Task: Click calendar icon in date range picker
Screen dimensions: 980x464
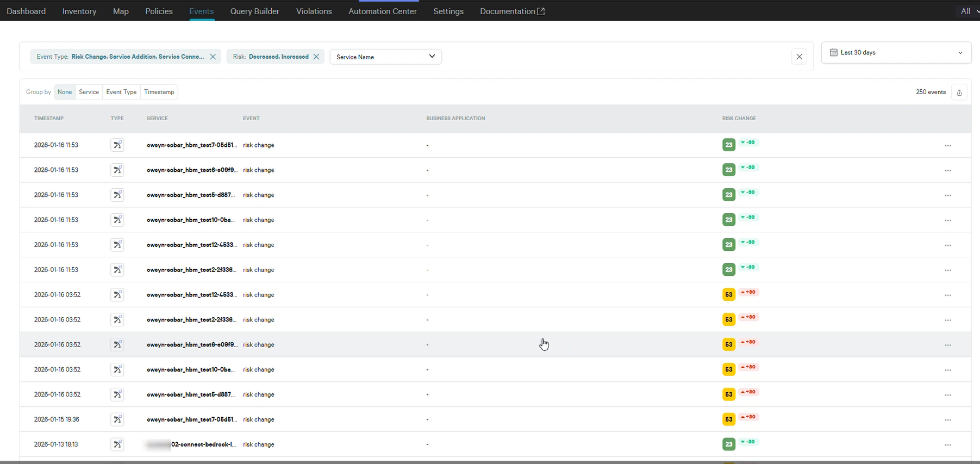Action: point(833,53)
